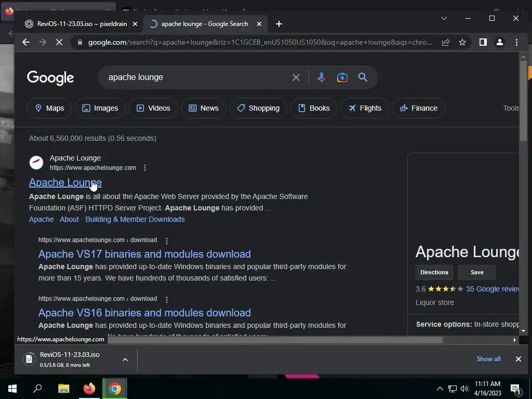Open network status in system tray
Viewport: 532px width, 399px height.
click(452, 389)
